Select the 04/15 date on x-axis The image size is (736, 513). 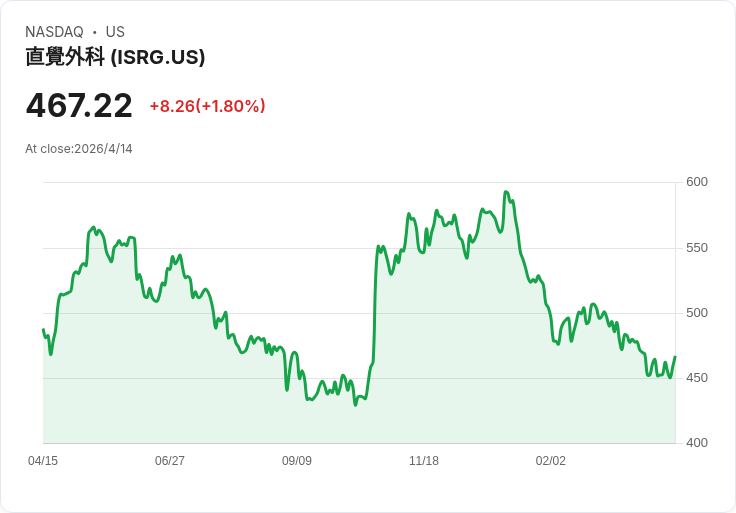coord(43,461)
